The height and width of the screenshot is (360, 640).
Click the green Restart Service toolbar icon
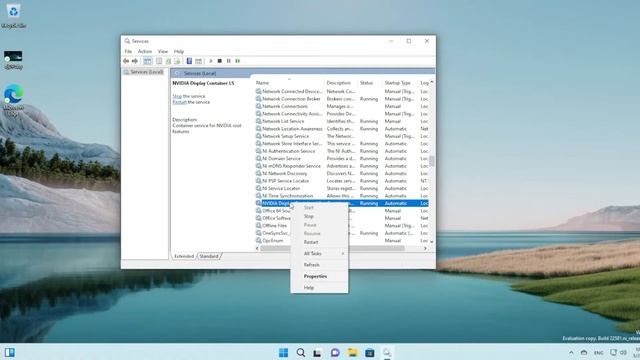[238, 61]
